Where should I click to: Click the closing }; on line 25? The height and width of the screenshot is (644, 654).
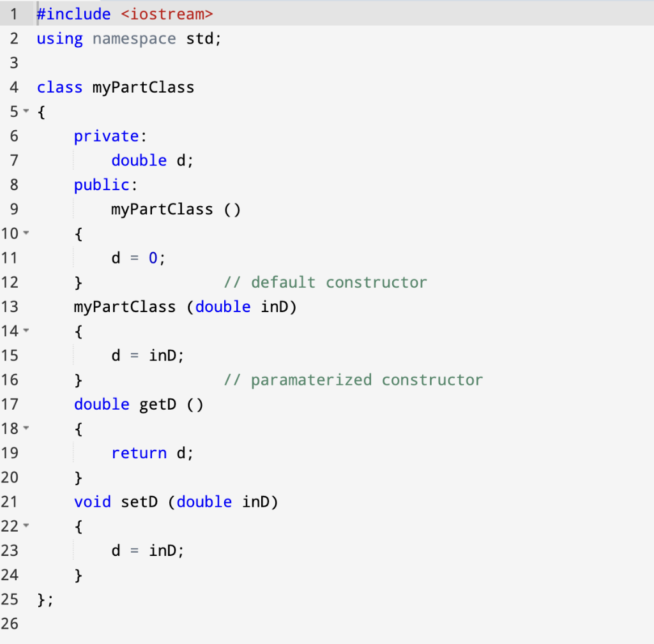coord(43,599)
